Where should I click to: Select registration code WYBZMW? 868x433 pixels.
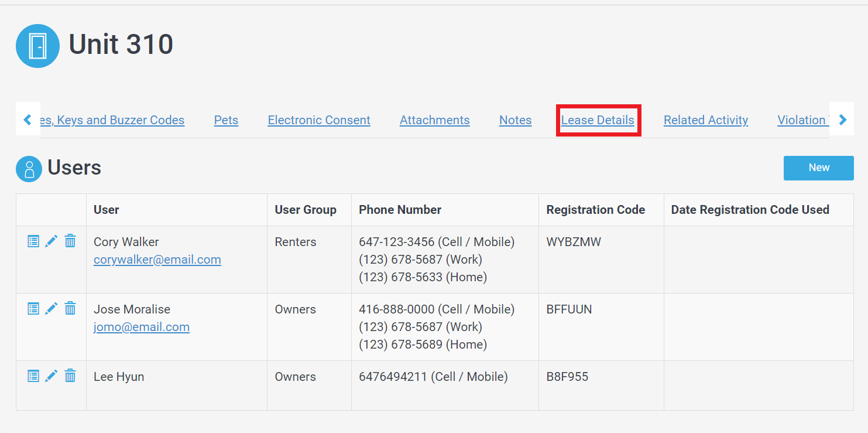574,242
